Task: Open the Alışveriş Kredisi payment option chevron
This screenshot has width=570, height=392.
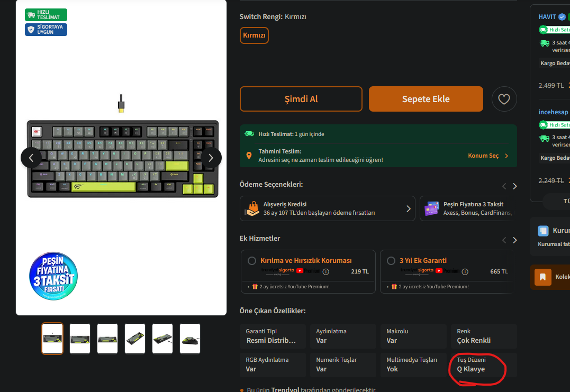Action: click(x=408, y=208)
